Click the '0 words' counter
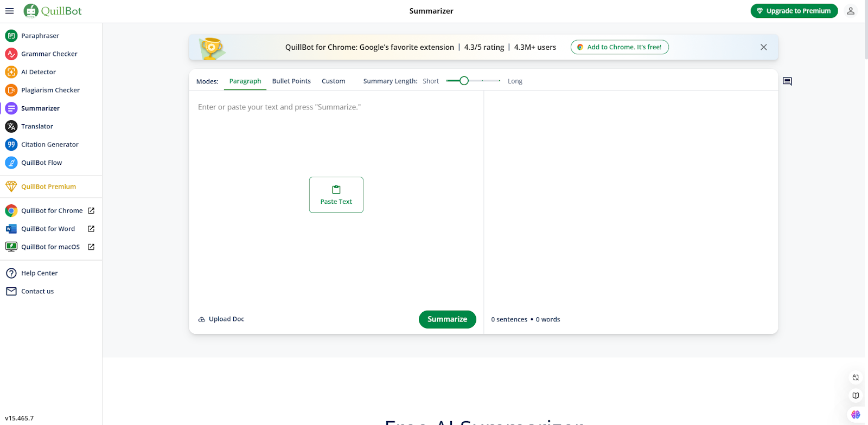The height and width of the screenshot is (425, 868). point(548,320)
